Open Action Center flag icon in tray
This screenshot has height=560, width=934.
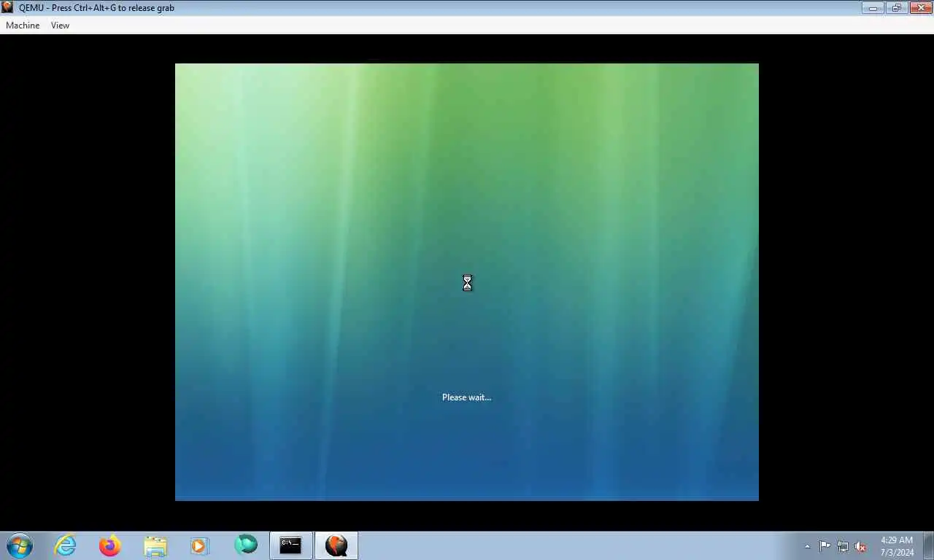tap(825, 546)
